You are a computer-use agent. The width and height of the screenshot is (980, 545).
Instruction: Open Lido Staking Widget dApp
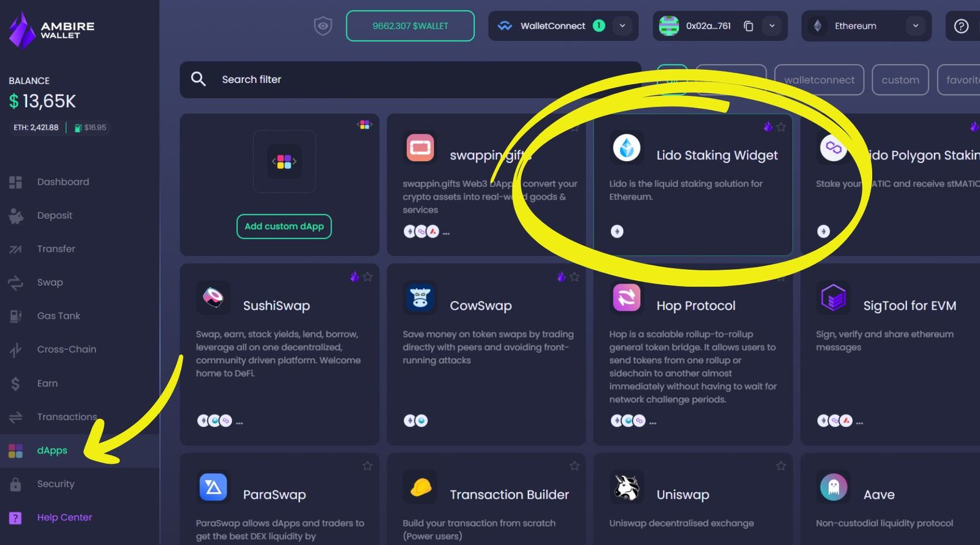click(693, 185)
